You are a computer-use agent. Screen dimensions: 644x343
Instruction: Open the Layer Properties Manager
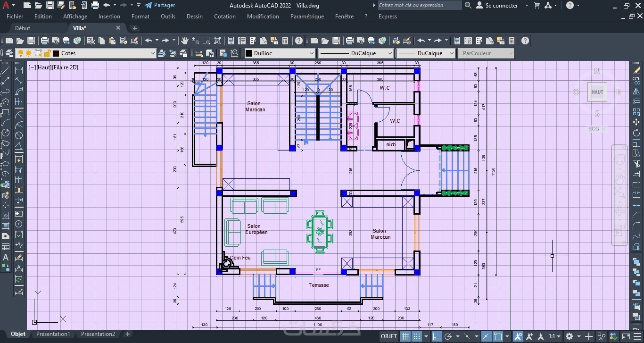point(8,53)
